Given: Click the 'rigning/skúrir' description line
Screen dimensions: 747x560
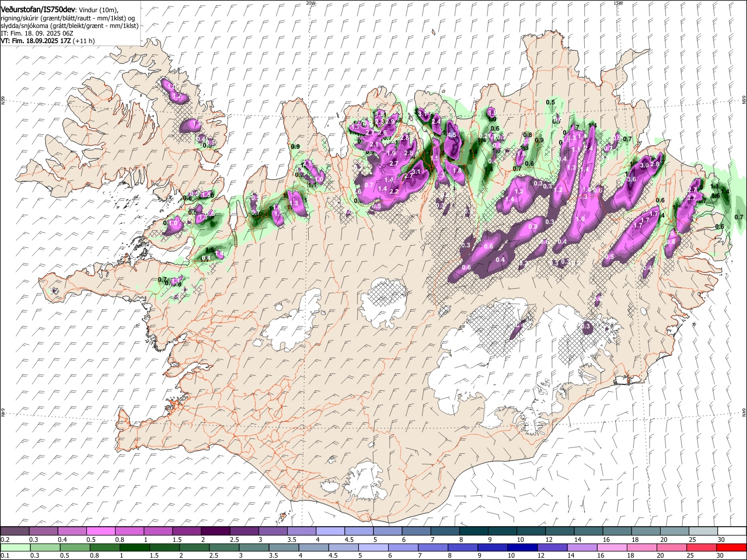Looking at the screenshot, I should (68, 18).
